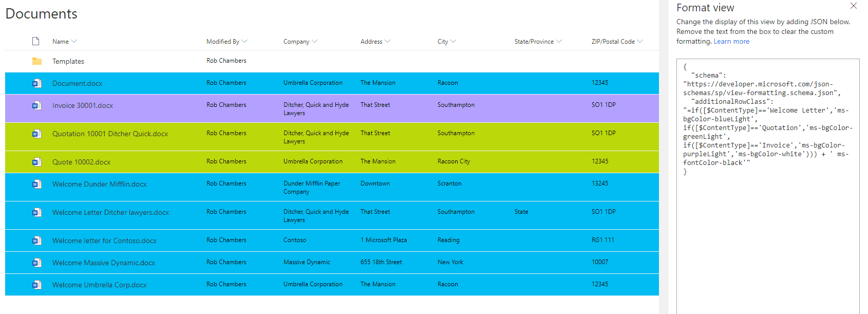
Task: Click the Templates folder icon
Action: point(37,61)
